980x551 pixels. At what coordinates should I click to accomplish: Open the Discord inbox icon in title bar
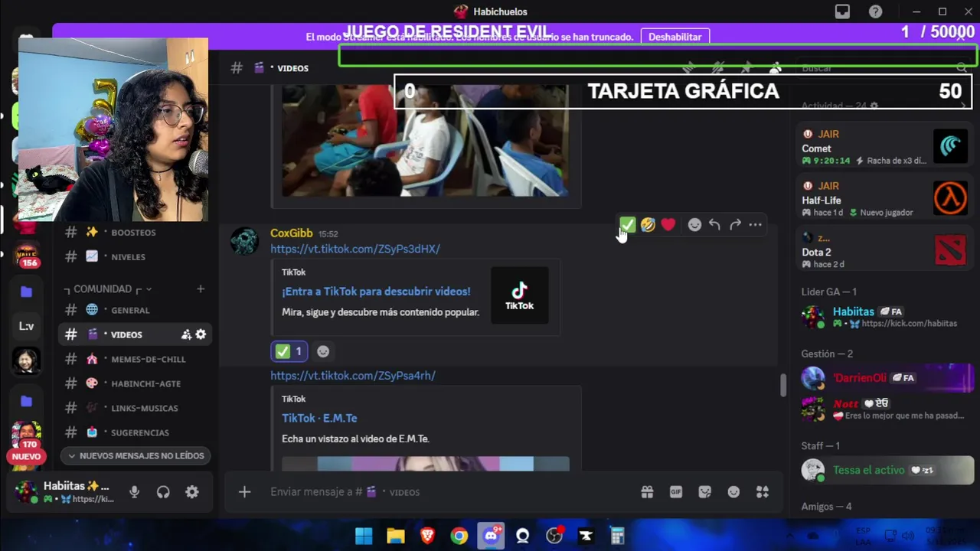click(842, 11)
